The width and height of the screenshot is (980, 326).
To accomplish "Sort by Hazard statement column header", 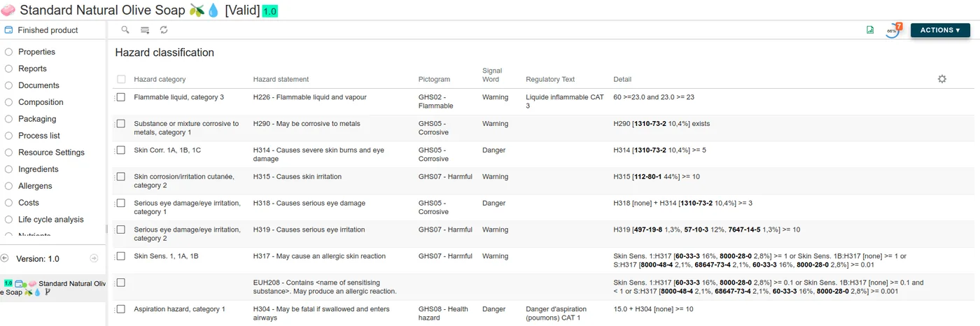I will pyautogui.click(x=281, y=80).
